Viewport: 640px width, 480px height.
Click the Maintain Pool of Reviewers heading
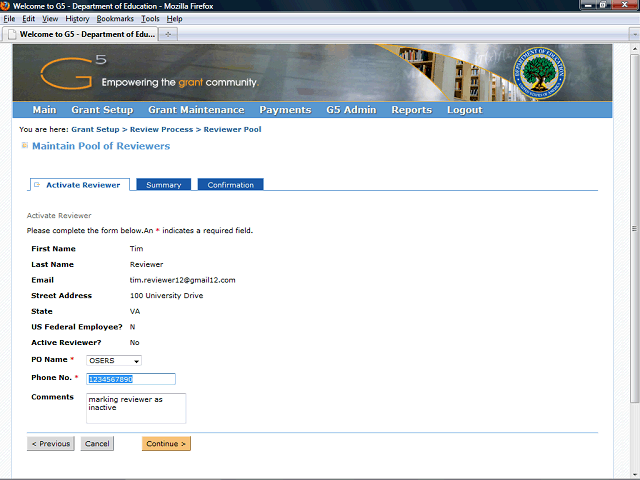101,146
